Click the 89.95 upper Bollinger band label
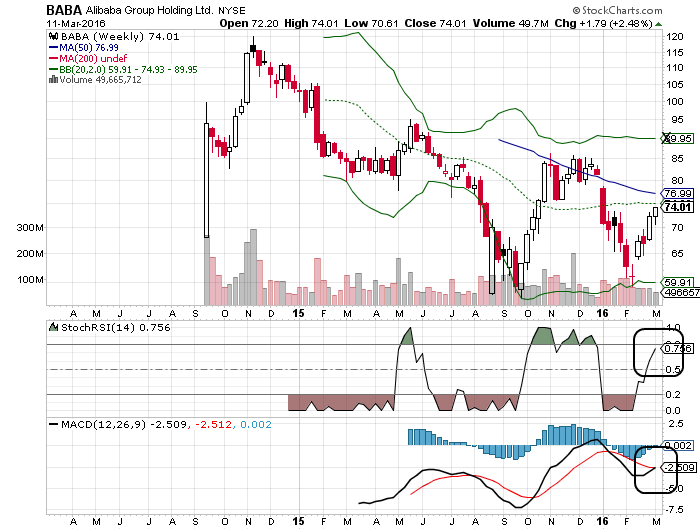This screenshot has width=700, height=530. (x=678, y=138)
